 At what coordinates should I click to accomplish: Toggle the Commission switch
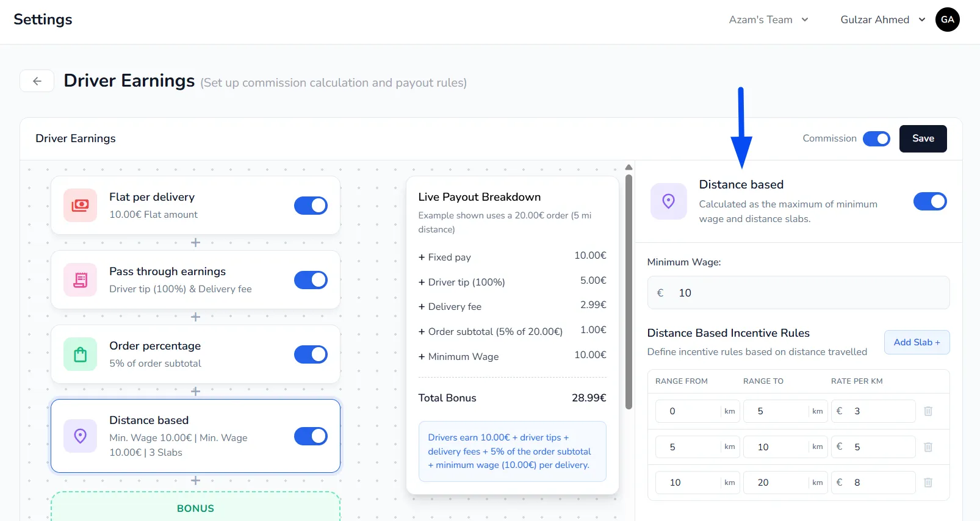[877, 139]
